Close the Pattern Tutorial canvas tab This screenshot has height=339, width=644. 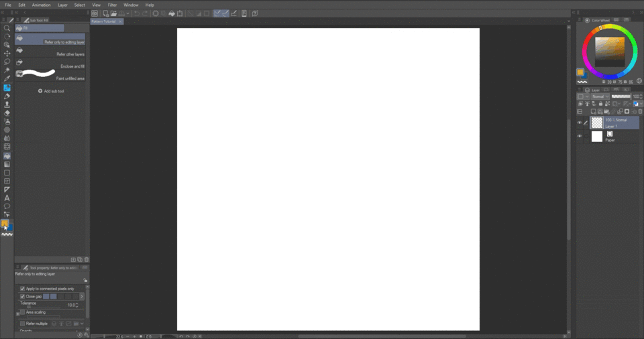coord(120,21)
